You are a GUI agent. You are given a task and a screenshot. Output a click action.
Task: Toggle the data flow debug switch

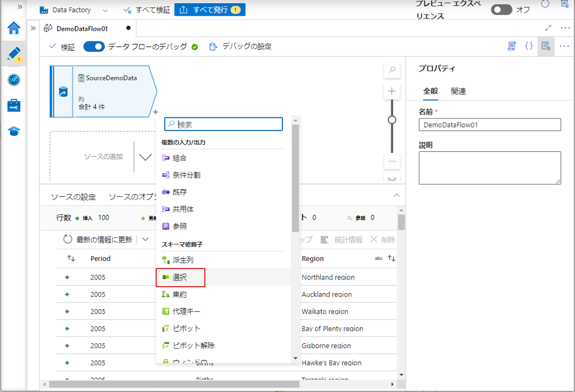coord(94,47)
